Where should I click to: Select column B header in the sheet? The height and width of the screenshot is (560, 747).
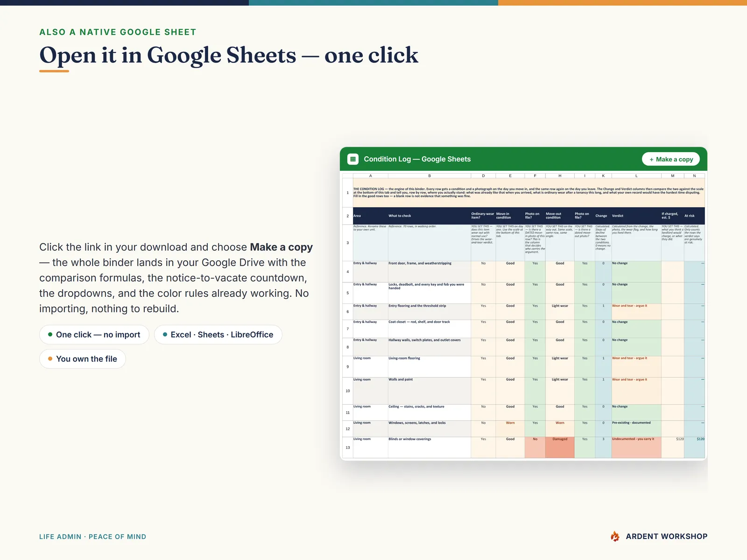429,176
